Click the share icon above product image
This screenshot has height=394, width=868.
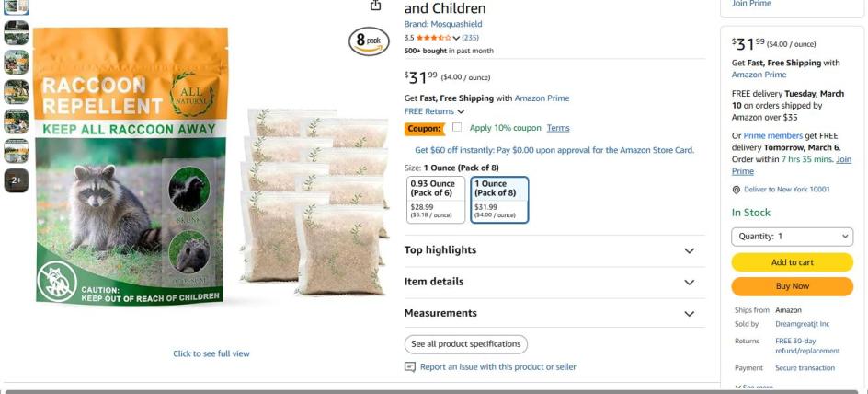coord(375,6)
